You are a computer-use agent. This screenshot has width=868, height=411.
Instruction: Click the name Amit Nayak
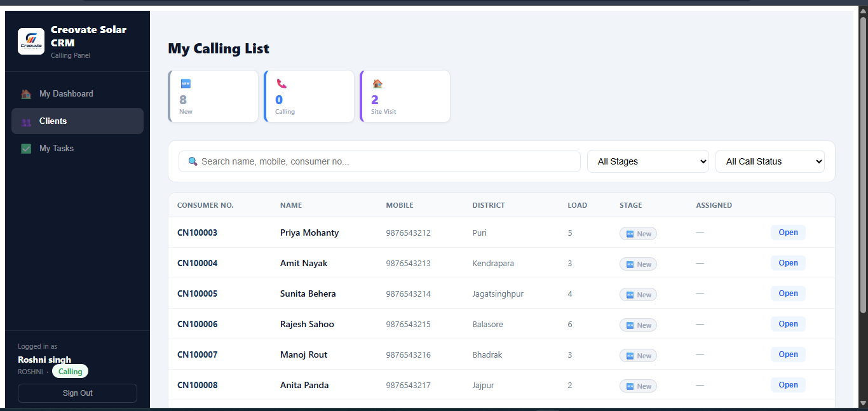304,263
